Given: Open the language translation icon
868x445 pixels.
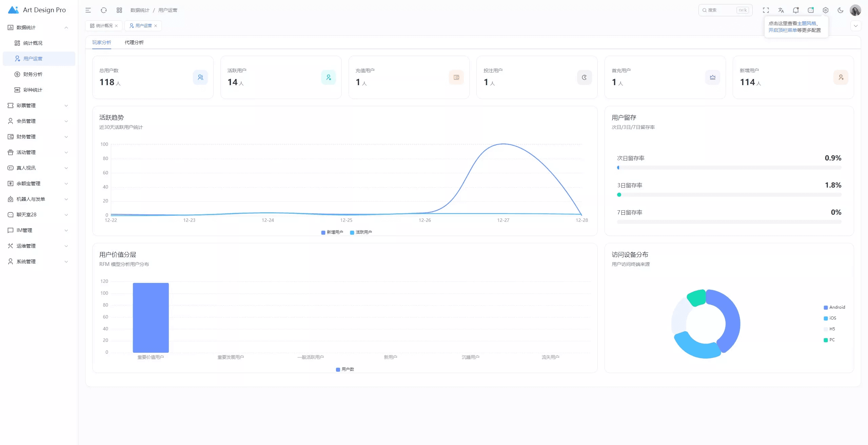Looking at the screenshot, I should [781, 10].
